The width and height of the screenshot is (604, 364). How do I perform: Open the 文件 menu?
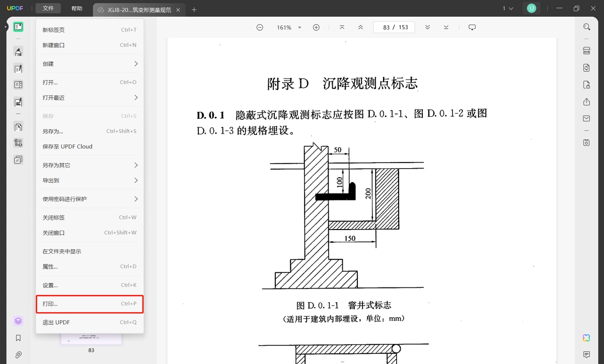point(48,9)
